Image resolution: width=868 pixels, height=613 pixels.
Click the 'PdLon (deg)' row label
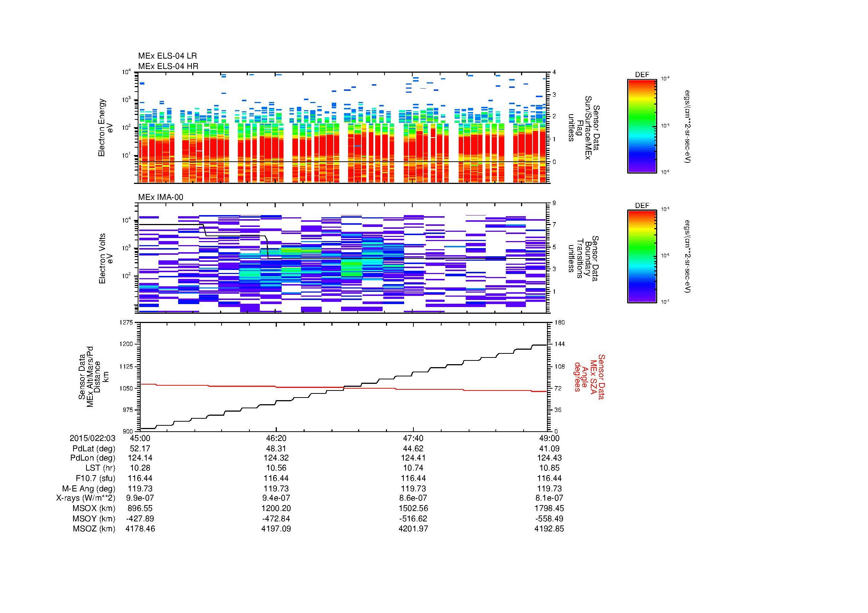pos(93,458)
